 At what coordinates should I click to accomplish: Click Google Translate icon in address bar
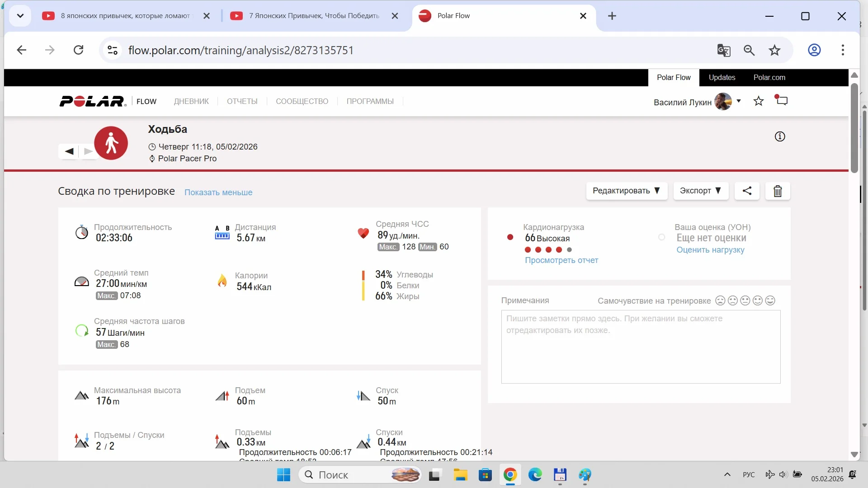point(724,50)
